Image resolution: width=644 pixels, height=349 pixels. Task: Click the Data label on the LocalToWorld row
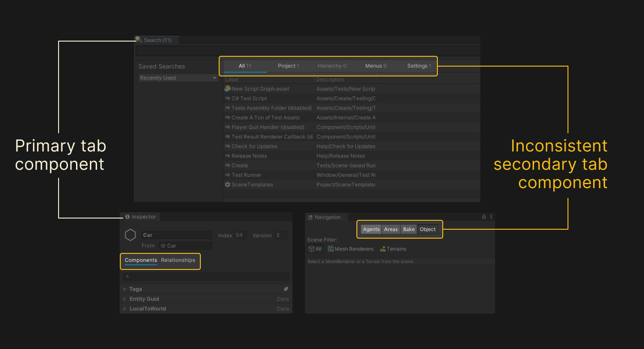283,309
